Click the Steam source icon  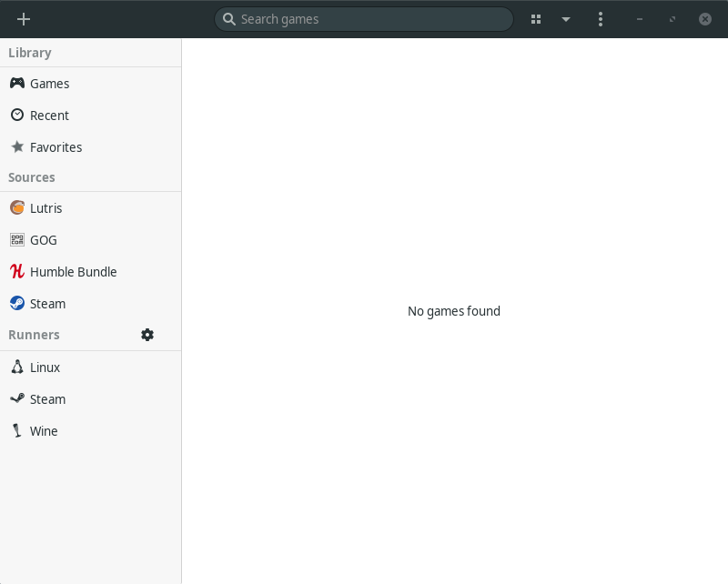16,303
